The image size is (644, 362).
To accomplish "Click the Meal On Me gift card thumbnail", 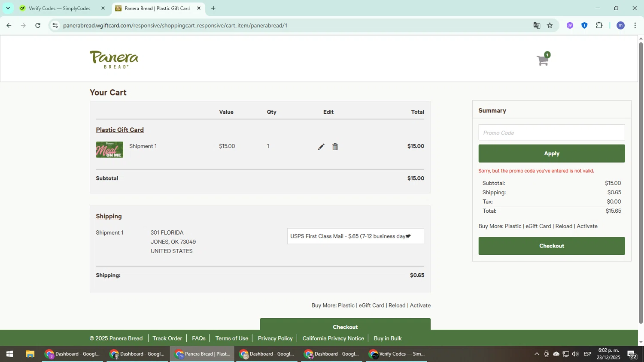I will 109,150.
